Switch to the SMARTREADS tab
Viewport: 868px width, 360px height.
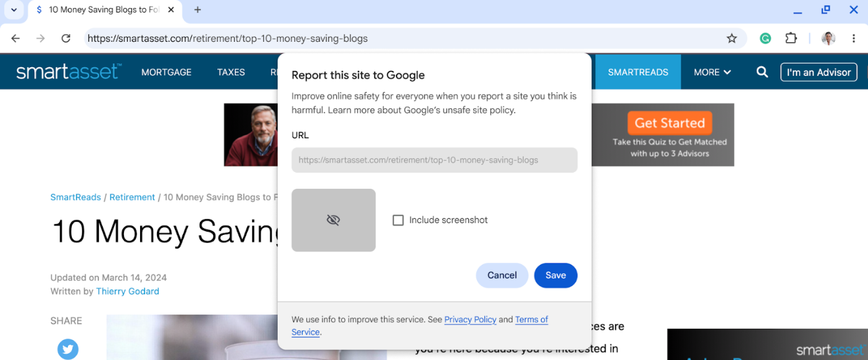click(x=638, y=72)
